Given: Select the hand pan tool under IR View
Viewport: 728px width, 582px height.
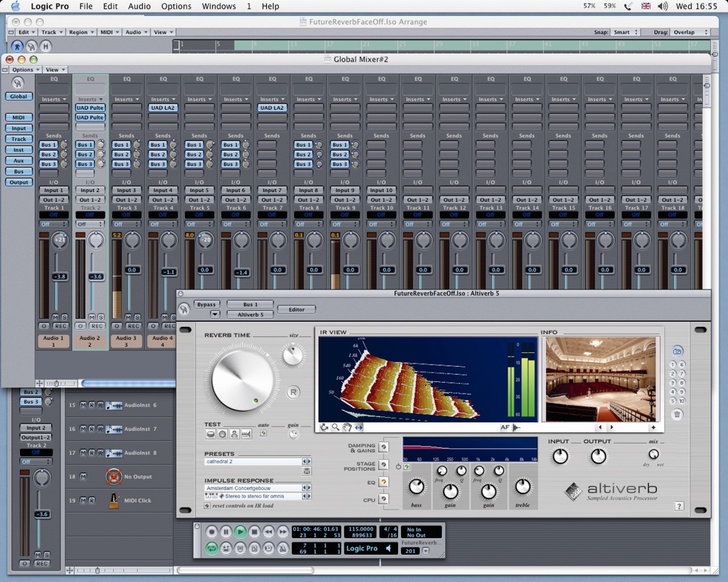Looking at the screenshot, I should (x=347, y=427).
